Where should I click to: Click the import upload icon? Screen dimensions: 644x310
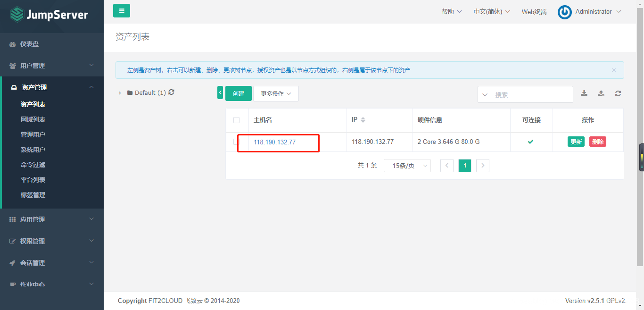click(601, 93)
